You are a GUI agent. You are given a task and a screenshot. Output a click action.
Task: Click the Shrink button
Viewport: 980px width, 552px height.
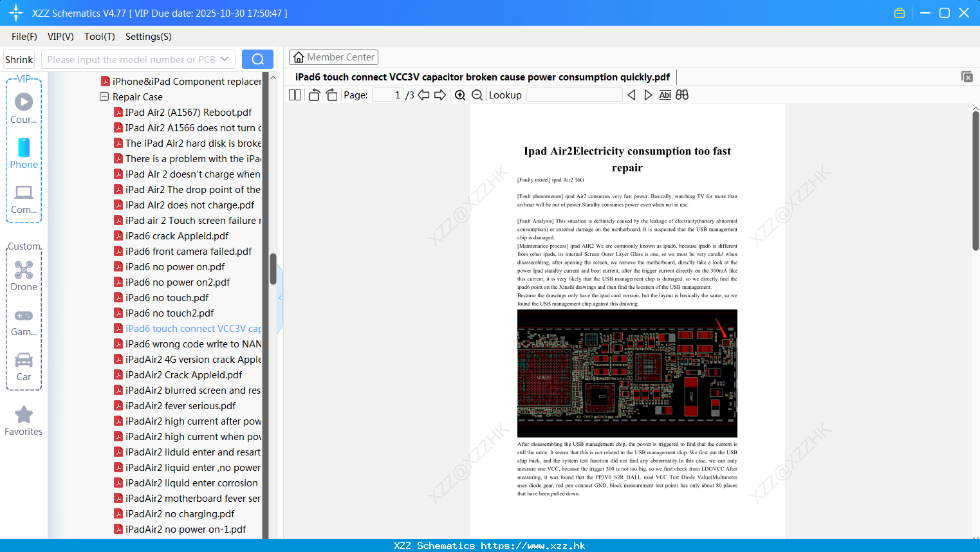(19, 59)
